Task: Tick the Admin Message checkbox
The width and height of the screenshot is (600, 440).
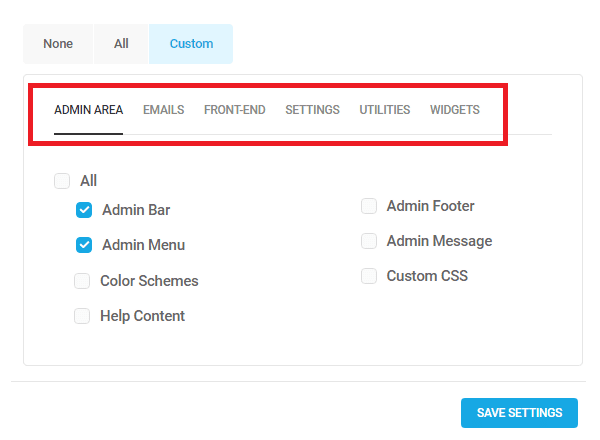Action: click(x=369, y=241)
